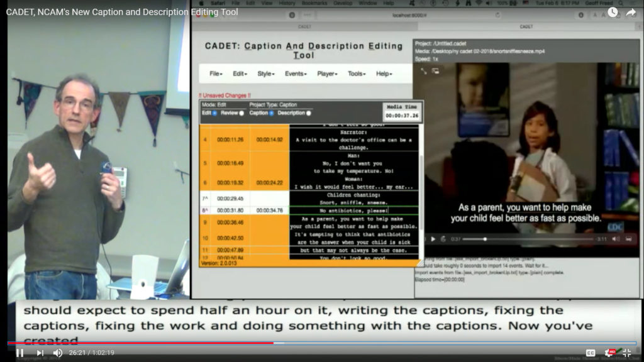The image size is (644, 362).
Task: Click end time 00:00:34.76 in row 8
Action: click(x=269, y=211)
